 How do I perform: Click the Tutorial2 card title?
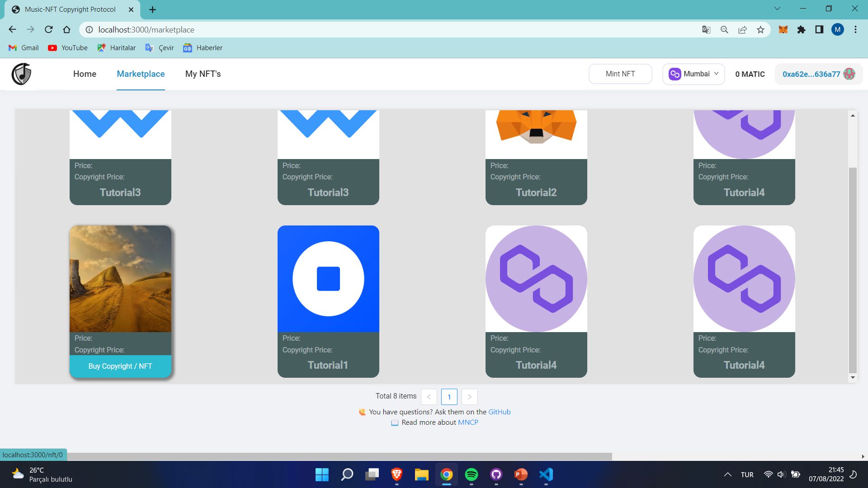536,192
